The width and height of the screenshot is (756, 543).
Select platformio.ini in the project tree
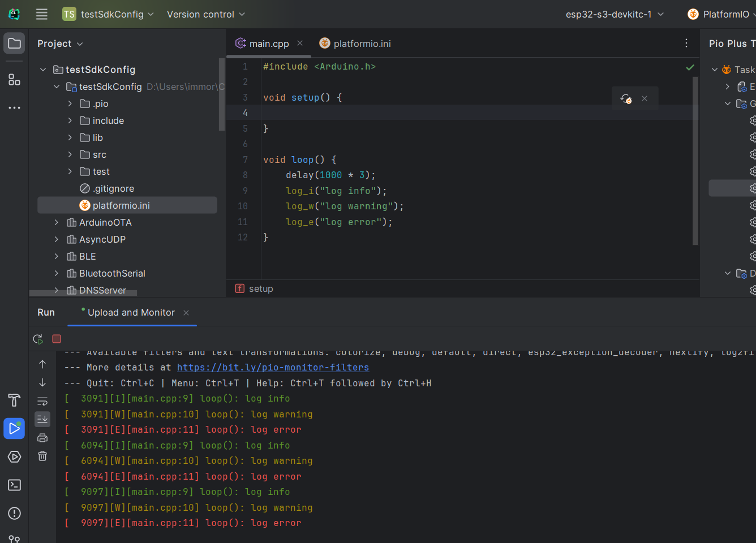[x=127, y=205]
